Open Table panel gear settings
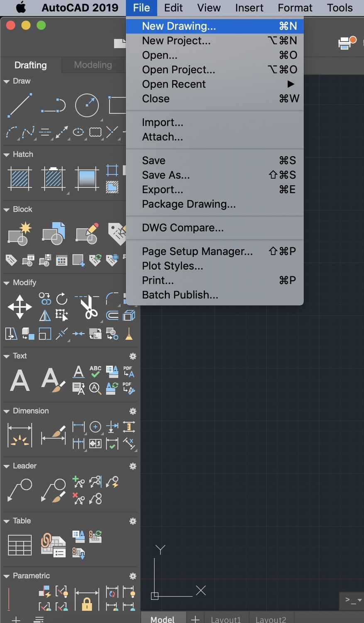The height and width of the screenshot is (623, 364). (133, 521)
